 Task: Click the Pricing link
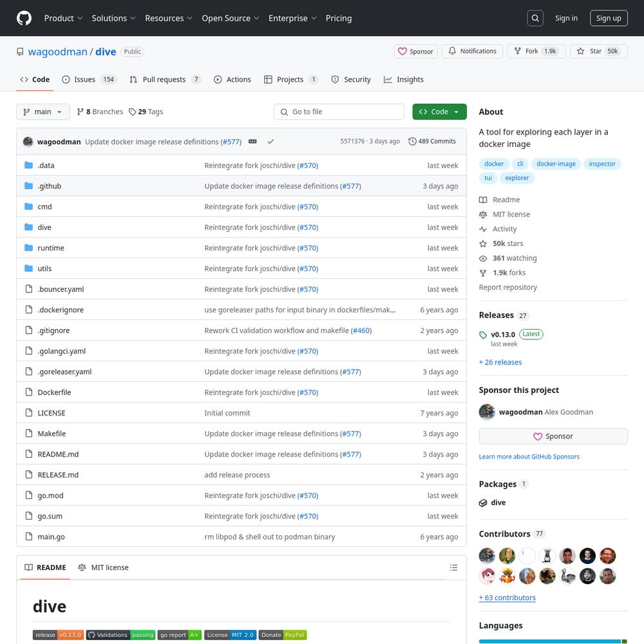pyautogui.click(x=339, y=18)
